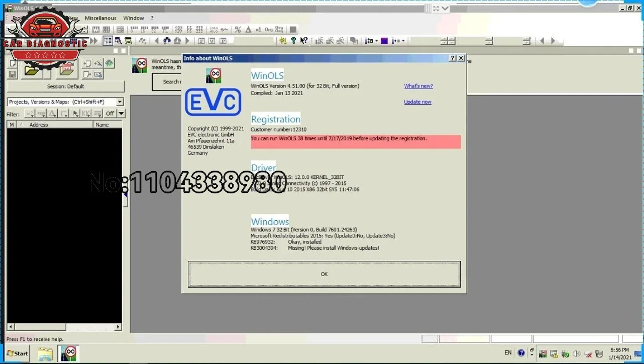The image size is (644, 364).
Task: Open dropdown arrow next to filter Off
Action: pyautogui.click(x=121, y=113)
